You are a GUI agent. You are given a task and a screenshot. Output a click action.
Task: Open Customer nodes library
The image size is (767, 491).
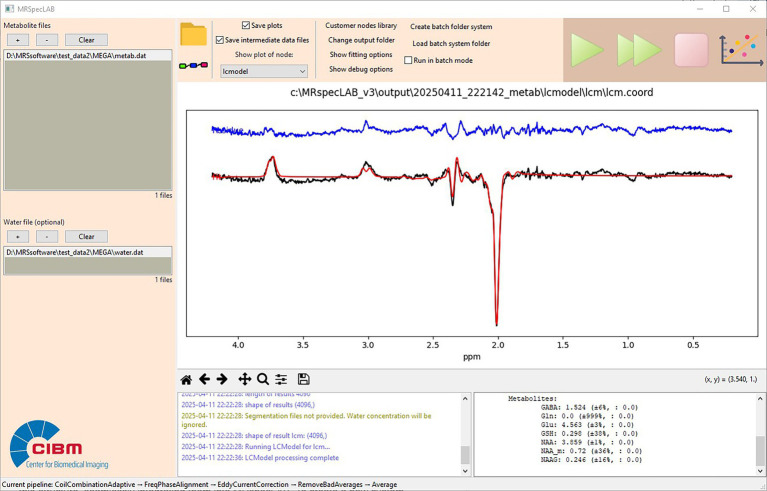click(361, 25)
